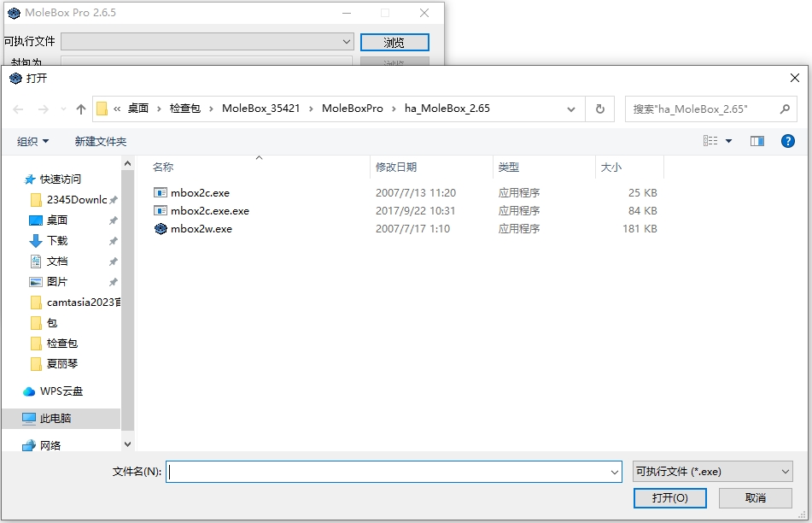Select mbox2c.exe file icon
This screenshot has height=523, width=812.
pos(161,193)
